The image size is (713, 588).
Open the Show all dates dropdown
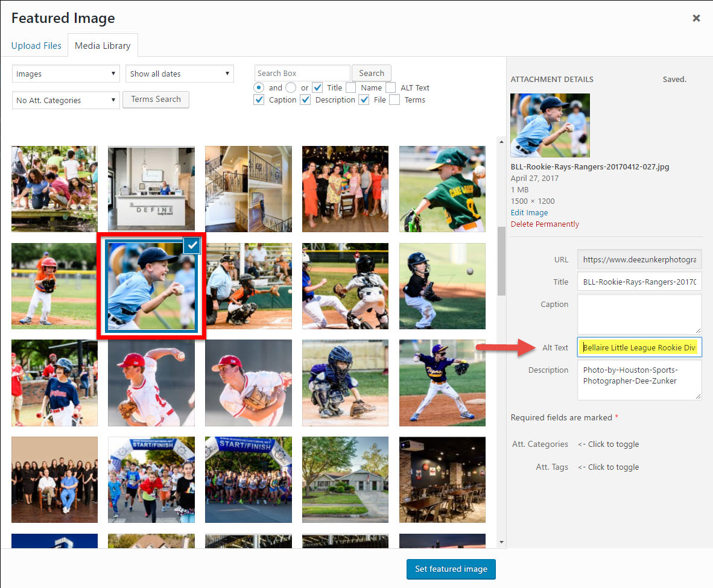(x=180, y=74)
